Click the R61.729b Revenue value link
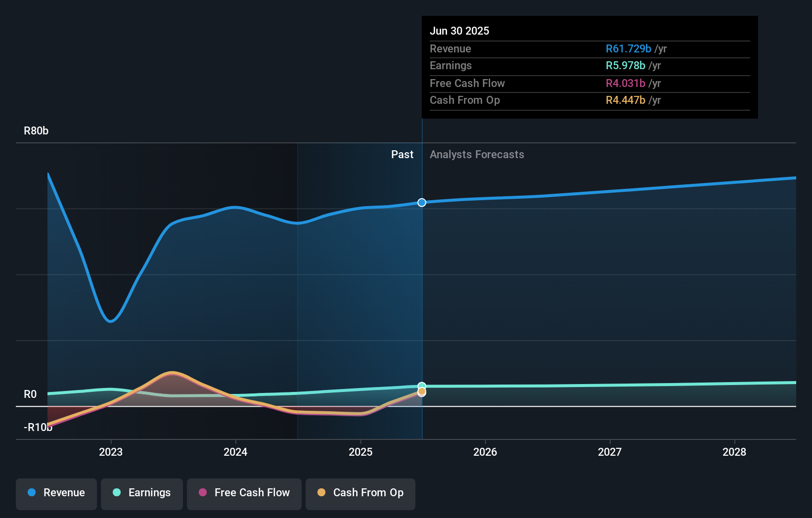Screen dimensions: 812x518 [628, 48]
